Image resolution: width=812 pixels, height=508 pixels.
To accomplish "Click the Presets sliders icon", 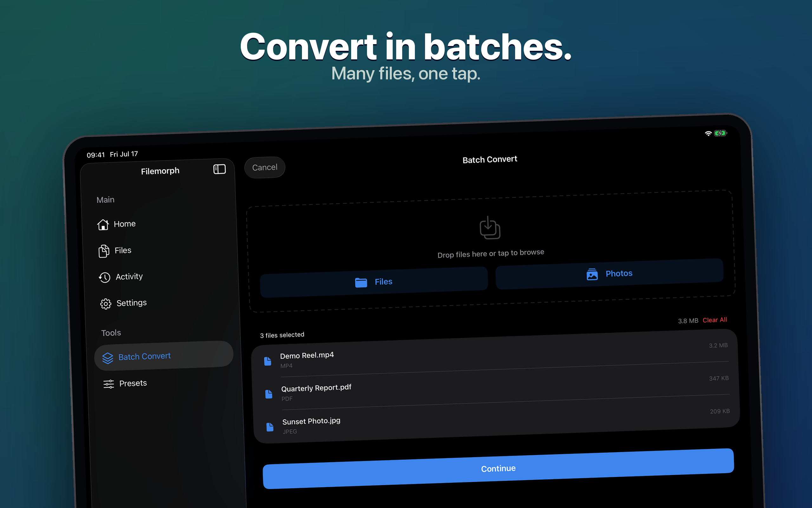I will click(x=109, y=384).
